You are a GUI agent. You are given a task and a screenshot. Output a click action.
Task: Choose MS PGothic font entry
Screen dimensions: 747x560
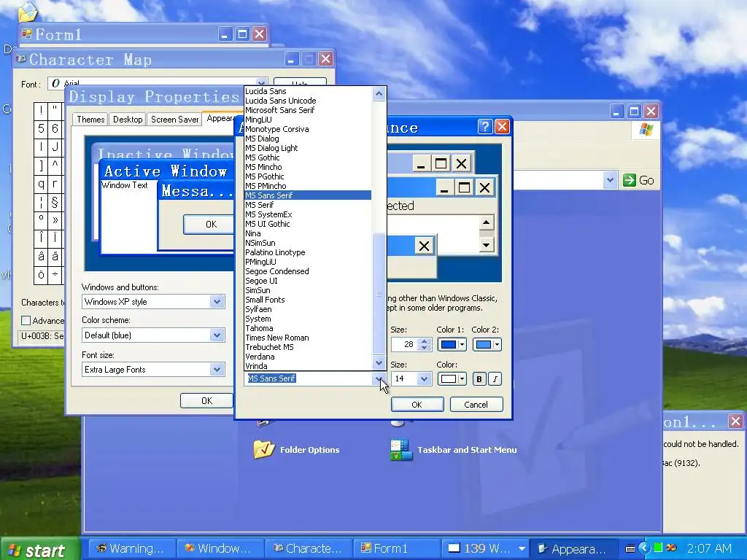(308, 176)
